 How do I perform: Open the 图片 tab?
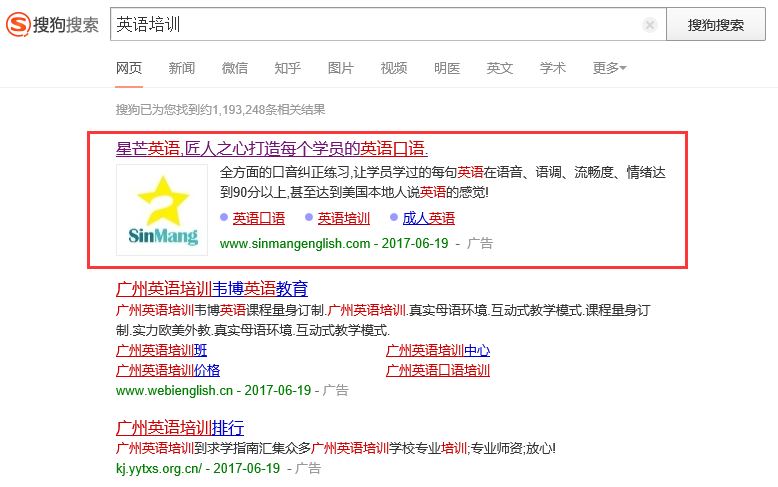[341, 68]
